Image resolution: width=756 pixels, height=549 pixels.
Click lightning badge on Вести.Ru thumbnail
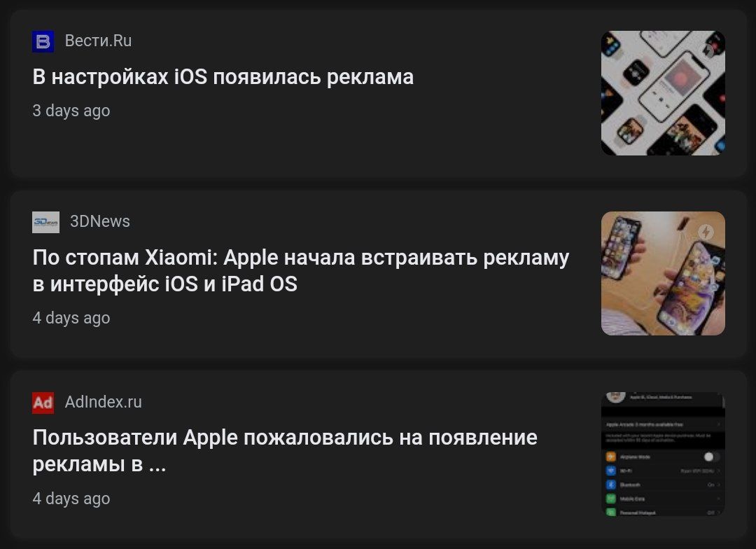(707, 50)
